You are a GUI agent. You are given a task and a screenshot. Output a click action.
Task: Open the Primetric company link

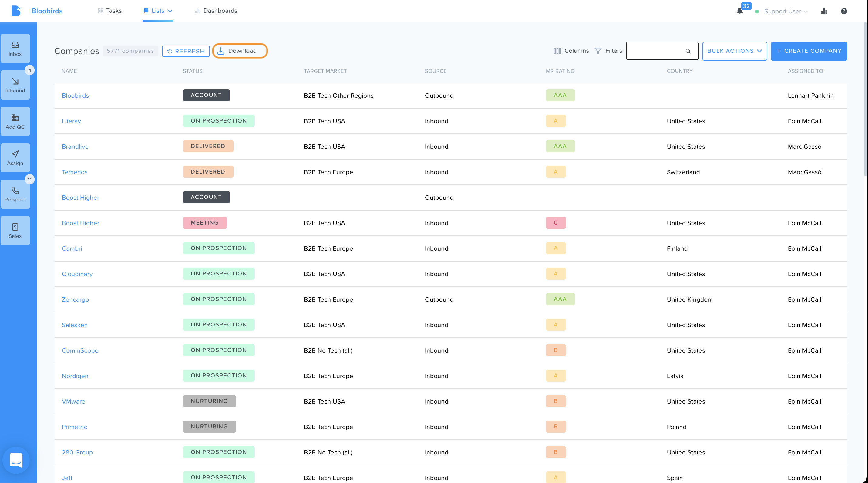pos(74,427)
